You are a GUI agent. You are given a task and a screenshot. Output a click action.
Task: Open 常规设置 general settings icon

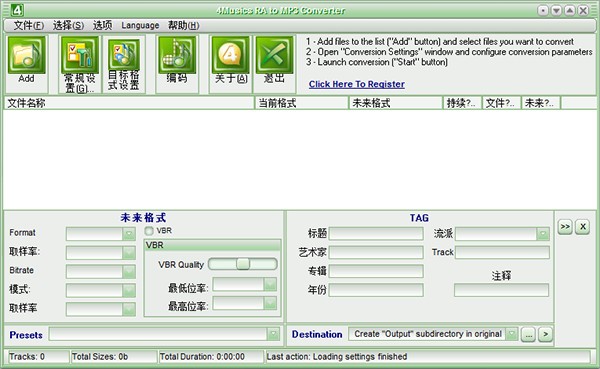pos(80,55)
